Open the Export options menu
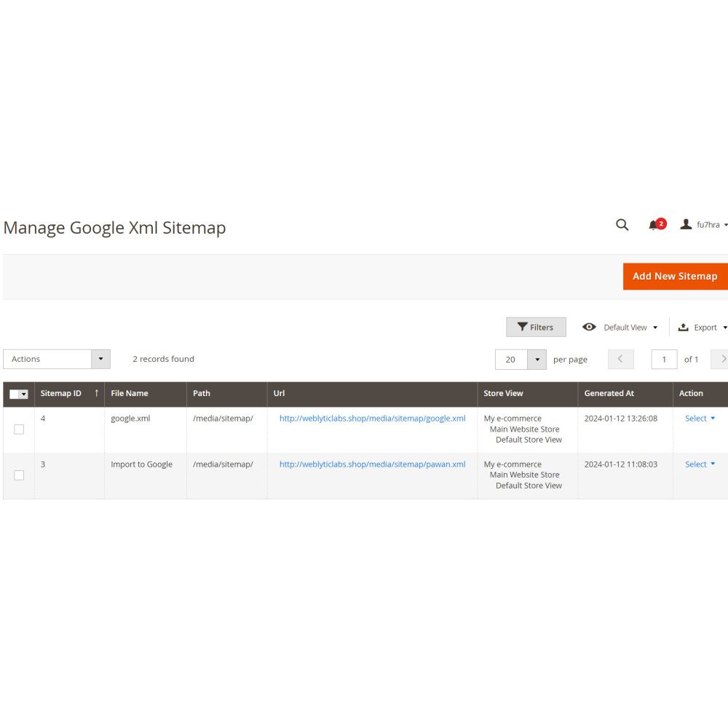 703,328
